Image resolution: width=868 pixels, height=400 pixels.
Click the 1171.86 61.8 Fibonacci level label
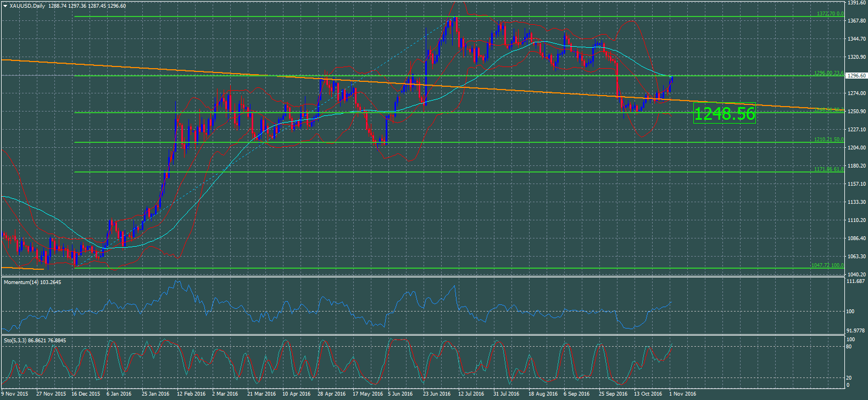828,169
